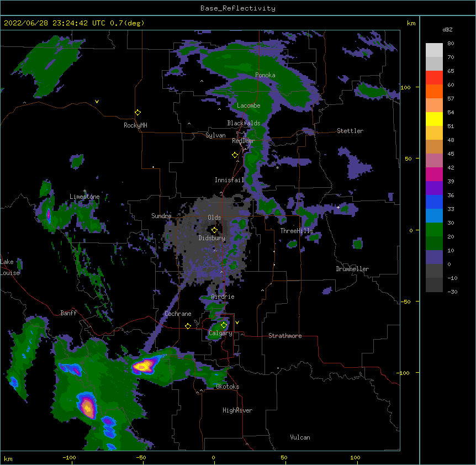This screenshot has height=465, width=476.
Task: Click the Sylvan label
Action: click(215, 135)
